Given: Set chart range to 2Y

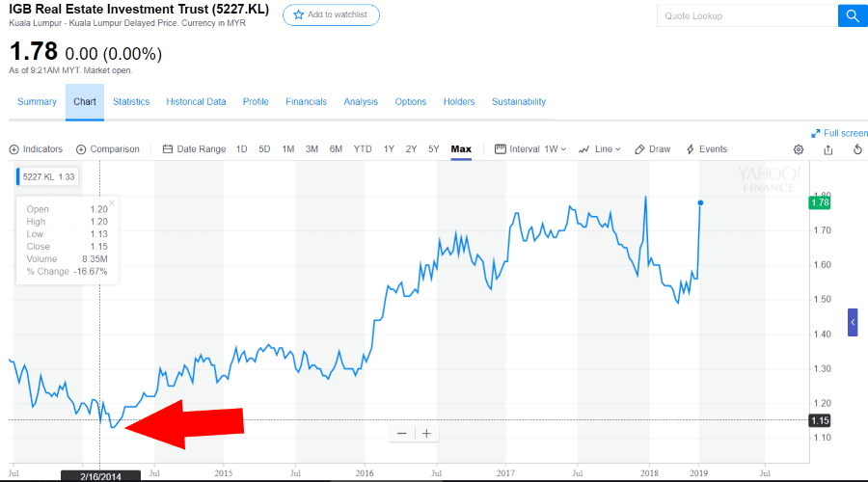Looking at the screenshot, I should (x=411, y=149).
